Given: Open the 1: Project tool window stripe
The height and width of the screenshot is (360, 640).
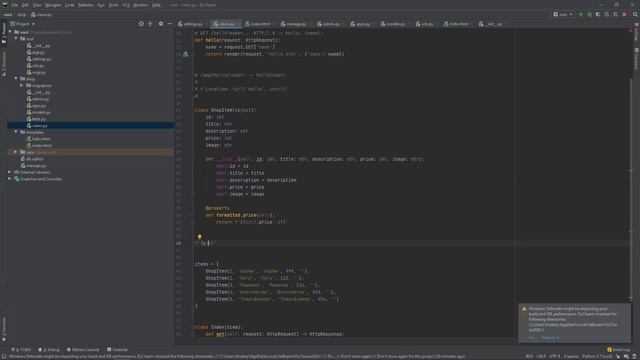Looking at the screenshot, I should coord(4,34).
